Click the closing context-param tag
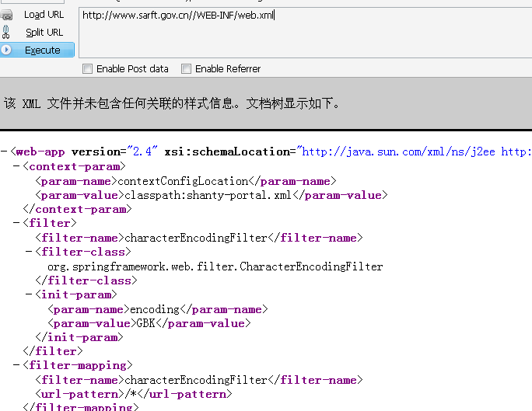 (x=77, y=210)
